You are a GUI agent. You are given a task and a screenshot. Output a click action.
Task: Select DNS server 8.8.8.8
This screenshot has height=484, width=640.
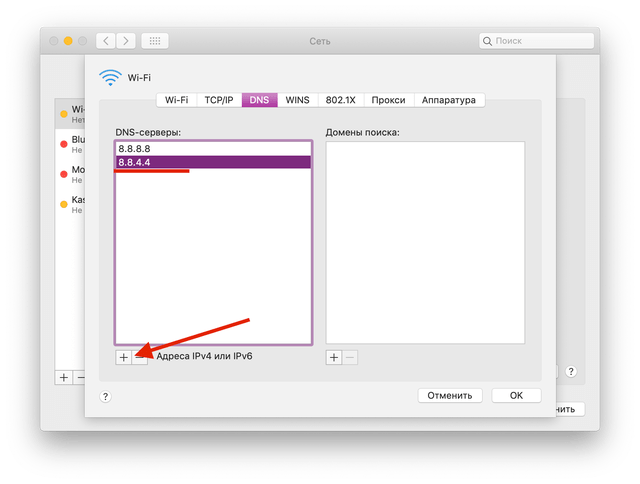(x=213, y=149)
